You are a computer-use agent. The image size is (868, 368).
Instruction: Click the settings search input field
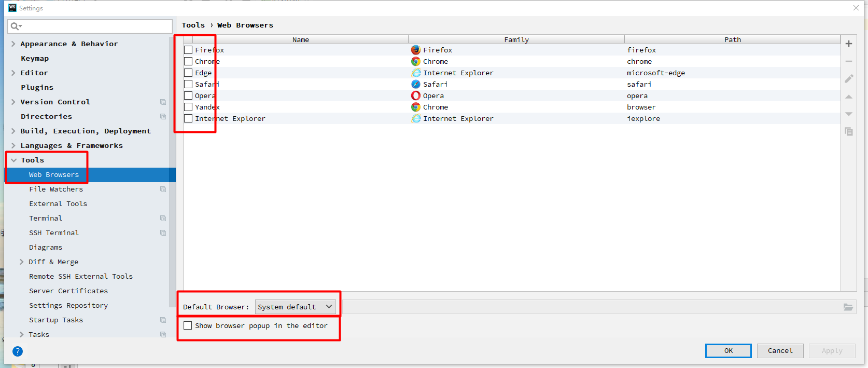pos(90,26)
